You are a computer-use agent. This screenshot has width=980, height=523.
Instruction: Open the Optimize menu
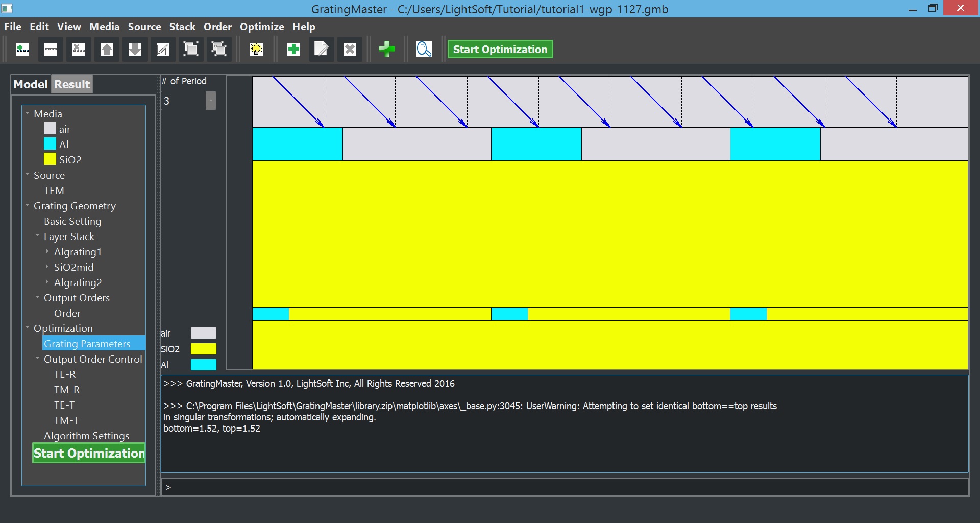(262, 27)
